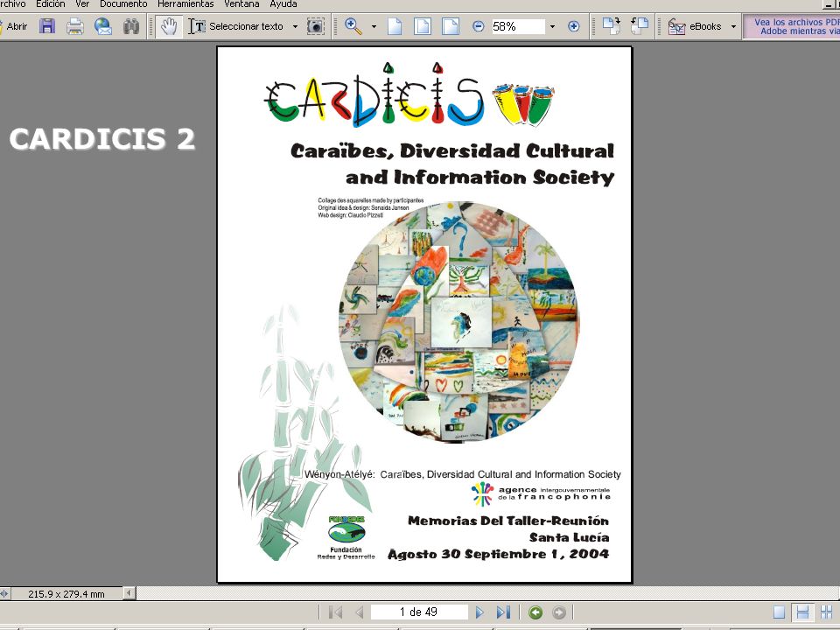840x630 pixels.
Task: Rotate the page counterclockwise
Action: [x=640, y=25]
